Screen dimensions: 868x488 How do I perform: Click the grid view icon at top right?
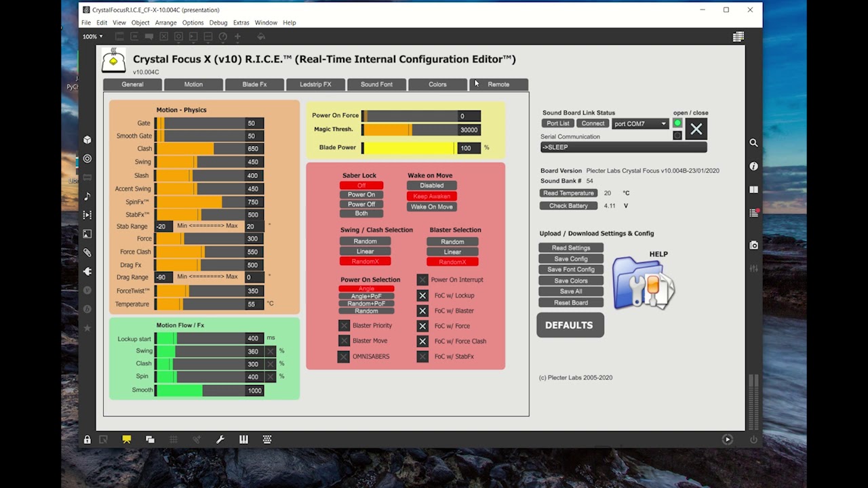738,37
